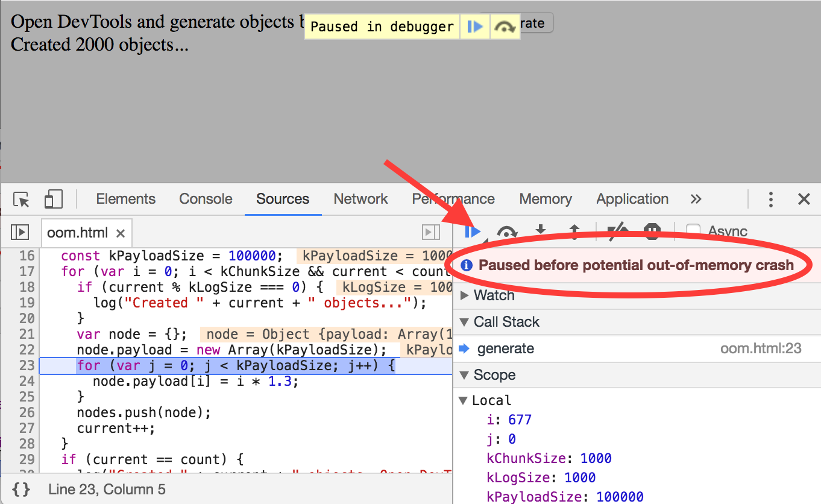Select the inspect element cursor tool

[x=20, y=199]
